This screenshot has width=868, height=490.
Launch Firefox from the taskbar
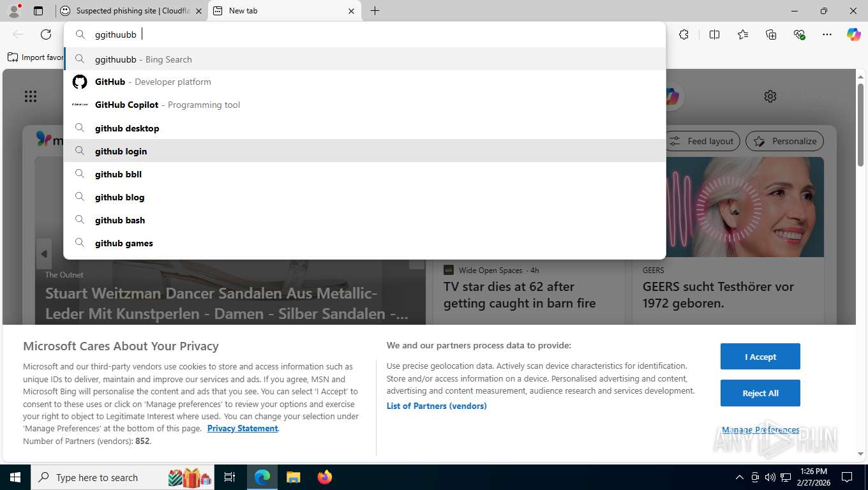pyautogui.click(x=325, y=477)
